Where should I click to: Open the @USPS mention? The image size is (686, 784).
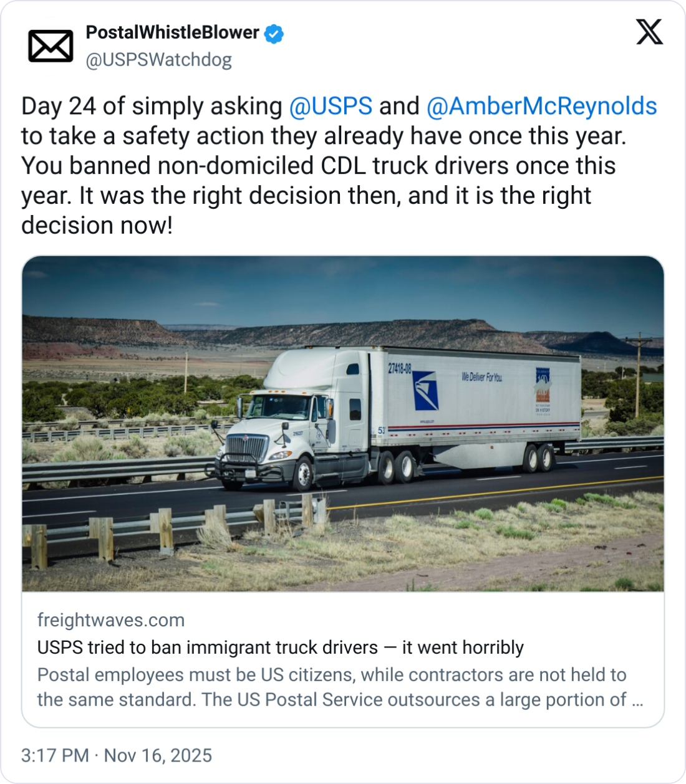331,106
